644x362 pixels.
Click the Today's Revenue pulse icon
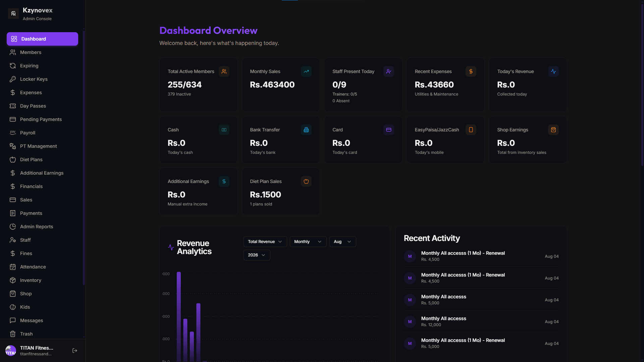pos(553,71)
